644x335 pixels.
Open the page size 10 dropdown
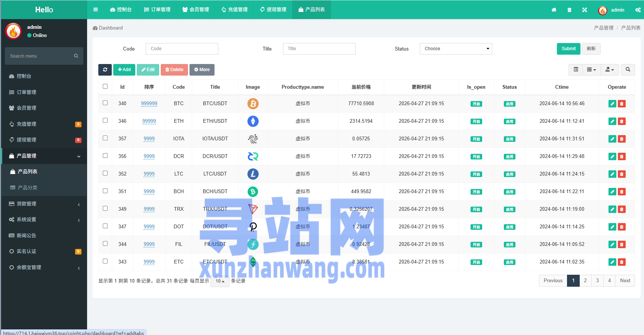220,281
